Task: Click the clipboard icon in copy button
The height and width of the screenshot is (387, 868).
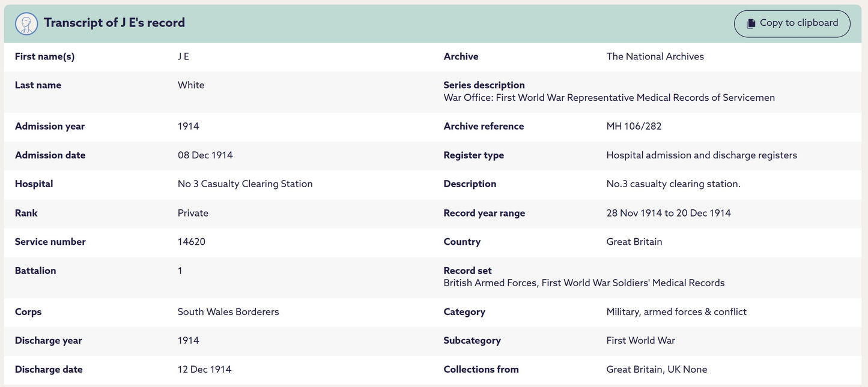Action: [x=751, y=23]
